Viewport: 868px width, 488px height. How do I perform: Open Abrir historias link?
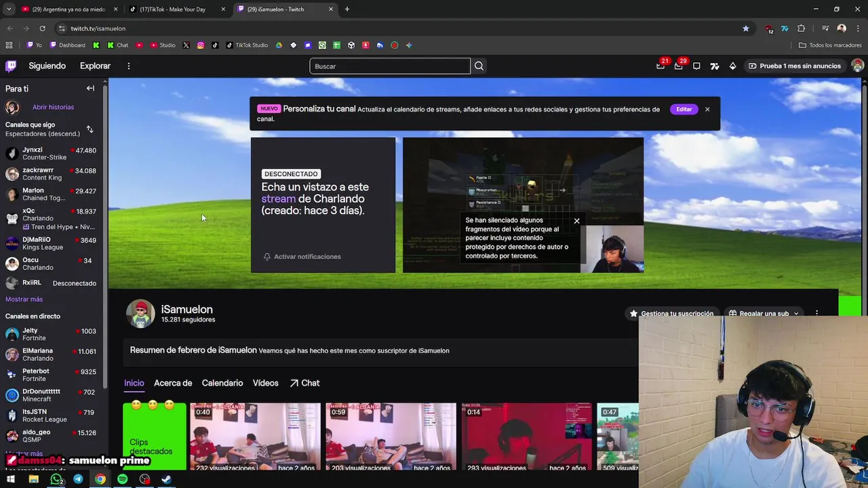pos(53,107)
